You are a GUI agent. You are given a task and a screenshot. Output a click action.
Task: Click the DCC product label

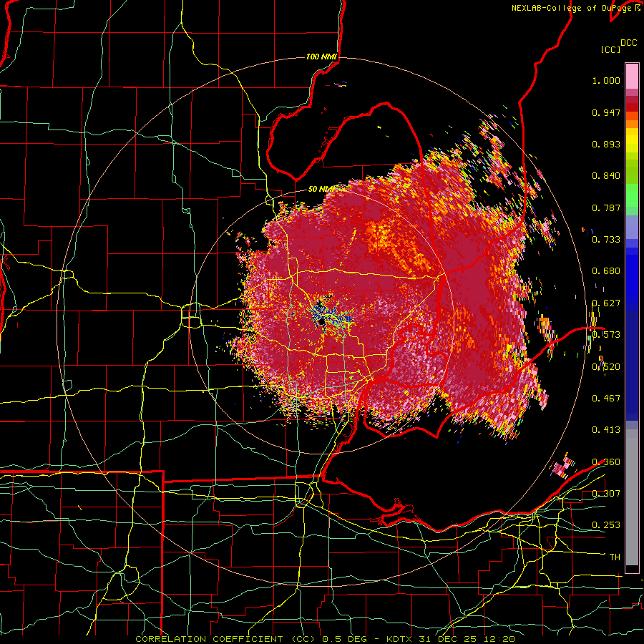point(629,43)
